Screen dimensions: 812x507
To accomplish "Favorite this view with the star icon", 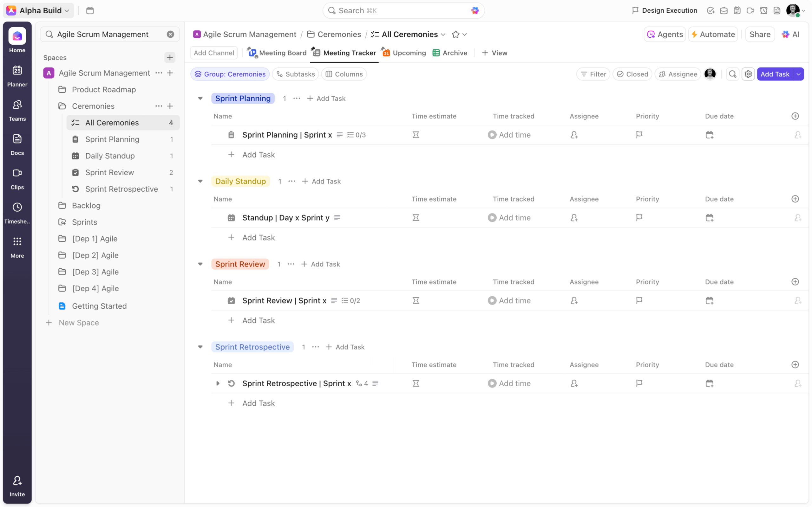I will (x=455, y=35).
